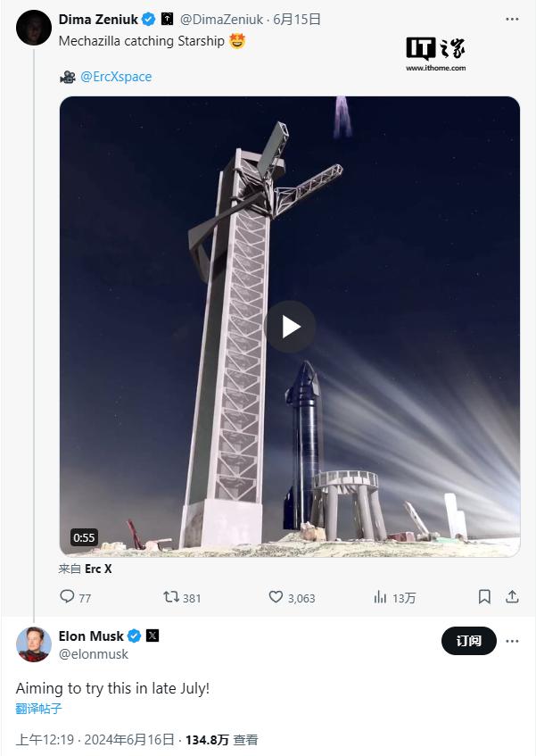View post analytics showing 13万 views

click(x=380, y=597)
